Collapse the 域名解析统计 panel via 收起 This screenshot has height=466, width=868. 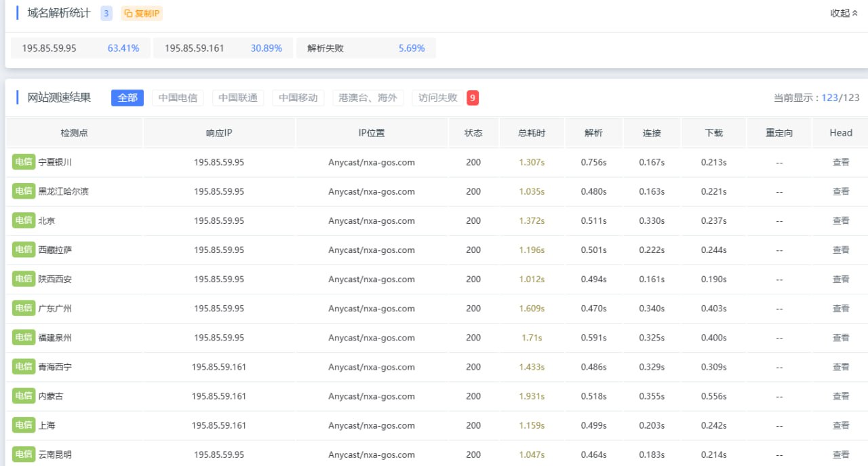coord(842,13)
